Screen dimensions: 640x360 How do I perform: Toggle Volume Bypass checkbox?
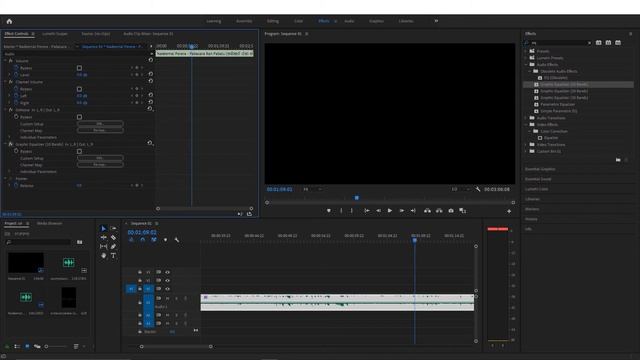pyautogui.click(x=79, y=68)
